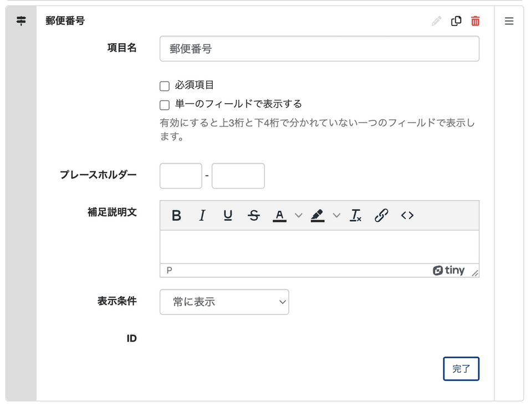This screenshot has height=406, width=532.
Task: Toggle bold in the 補足説明文 editor
Action: [176, 216]
